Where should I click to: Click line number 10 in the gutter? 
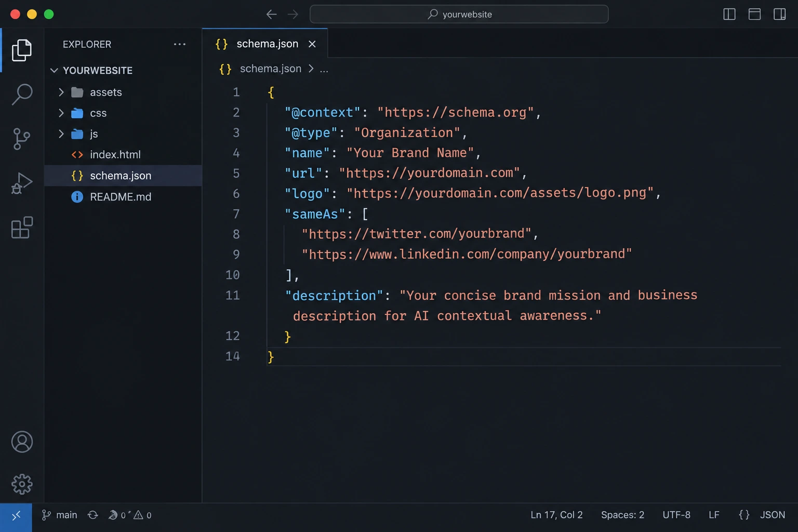pyautogui.click(x=232, y=275)
